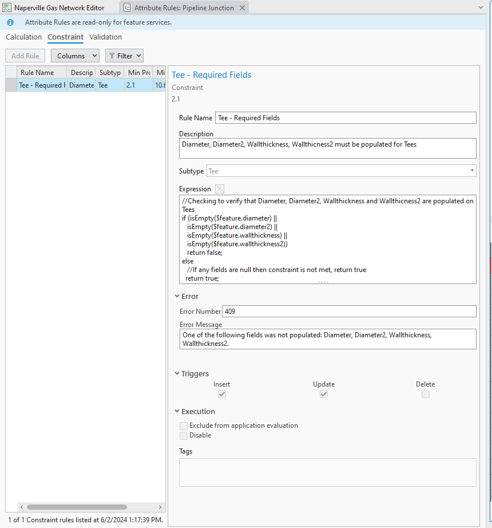Click the Min Pre column header

click(x=139, y=72)
